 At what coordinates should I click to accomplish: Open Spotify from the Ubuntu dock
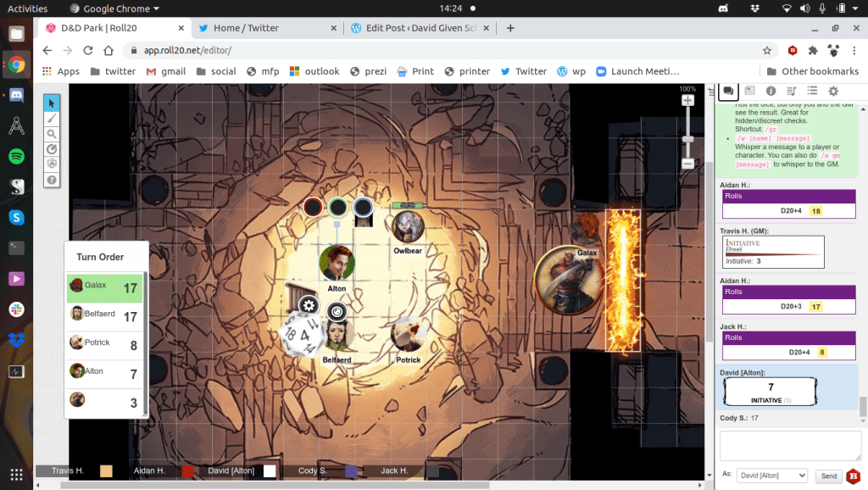(16, 156)
